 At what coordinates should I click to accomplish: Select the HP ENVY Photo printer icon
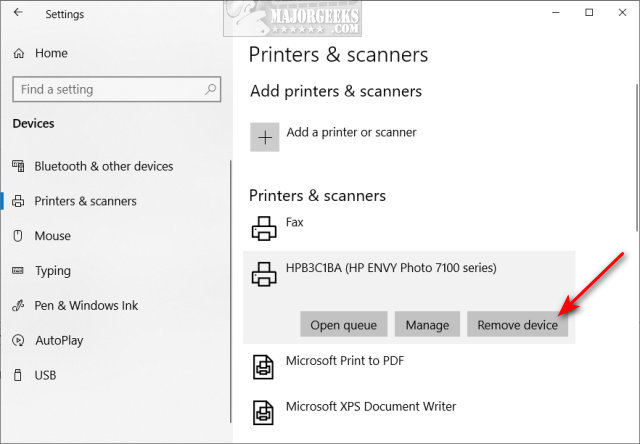[x=264, y=274]
